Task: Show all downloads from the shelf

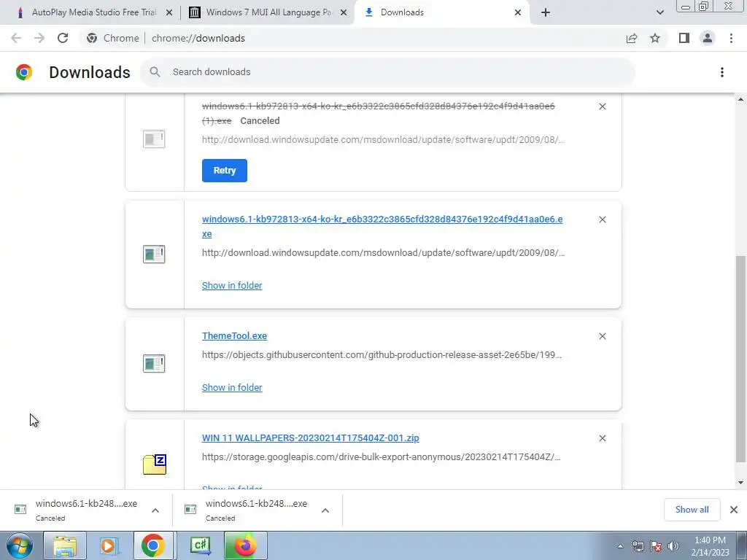Action: pos(692,510)
